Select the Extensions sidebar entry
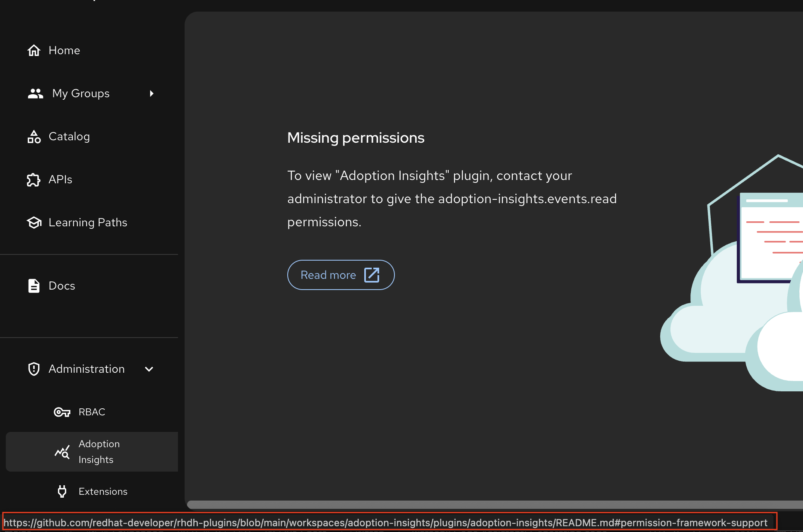 tap(103, 491)
